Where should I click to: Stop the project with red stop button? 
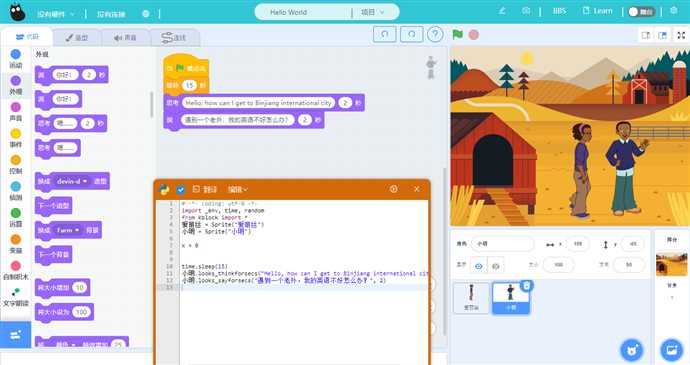tap(473, 34)
